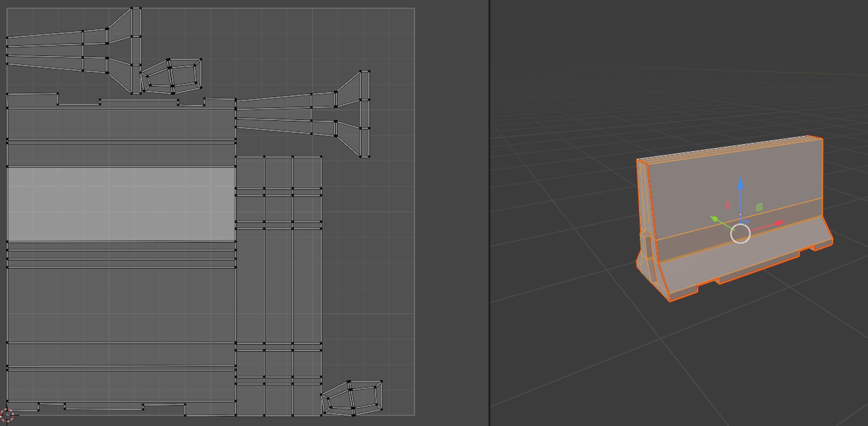Select the highlighted light-gray UV face

[121, 204]
